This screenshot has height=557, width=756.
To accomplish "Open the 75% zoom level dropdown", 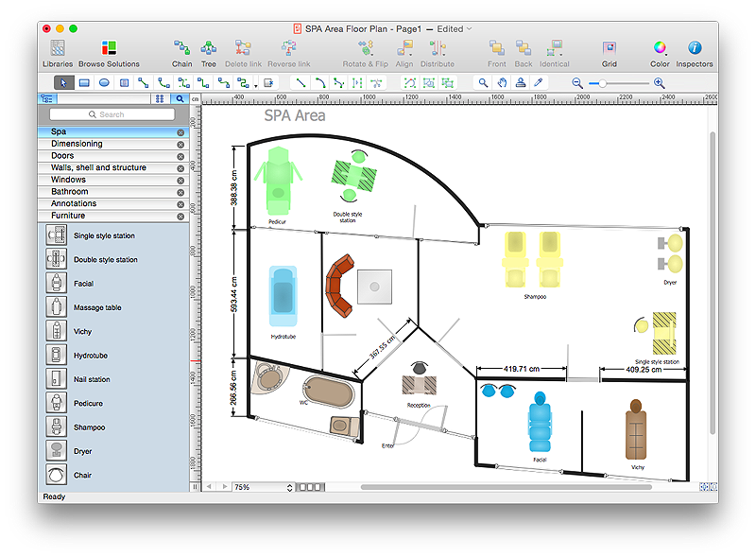I will (264, 487).
